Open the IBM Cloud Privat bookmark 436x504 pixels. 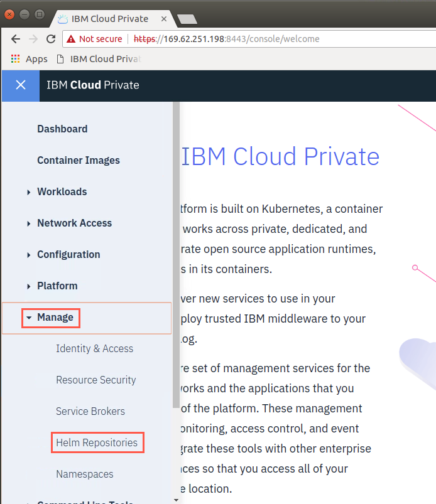click(x=99, y=59)
